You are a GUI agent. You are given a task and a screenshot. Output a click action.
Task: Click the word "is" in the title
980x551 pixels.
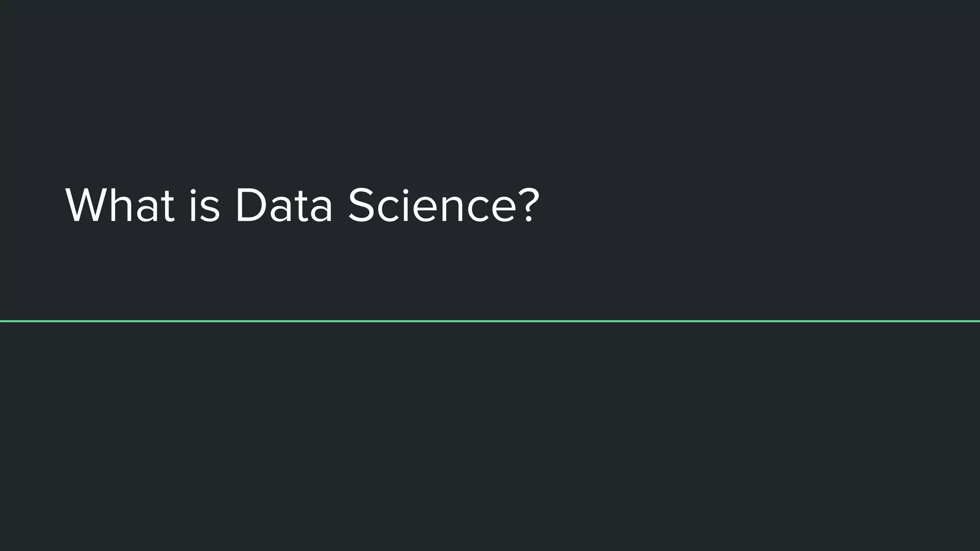click(204, 205)
